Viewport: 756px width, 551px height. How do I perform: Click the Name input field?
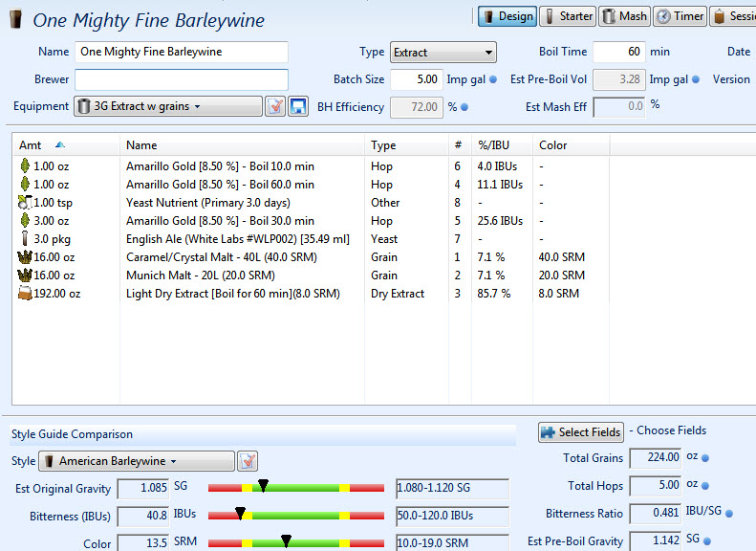click(x=182, y=52)
